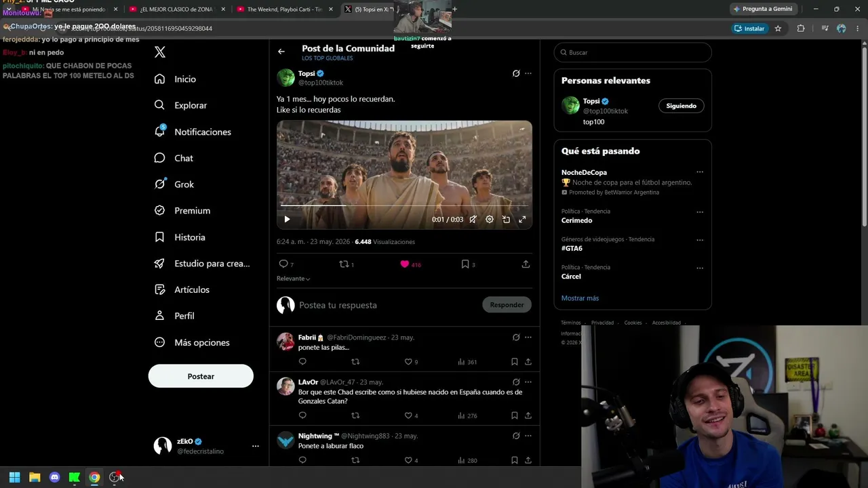Screen dimensions: 868x488
Task: Share LAvOr's reply
Action: coord(528,415)
